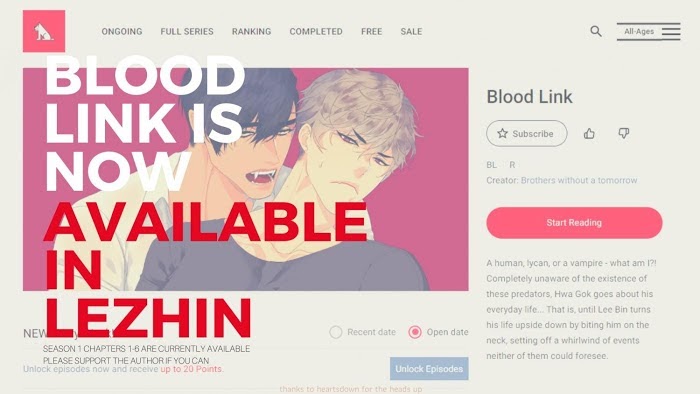
Task: Click the Lezhin dog logo icon
Action: [44, 31]
